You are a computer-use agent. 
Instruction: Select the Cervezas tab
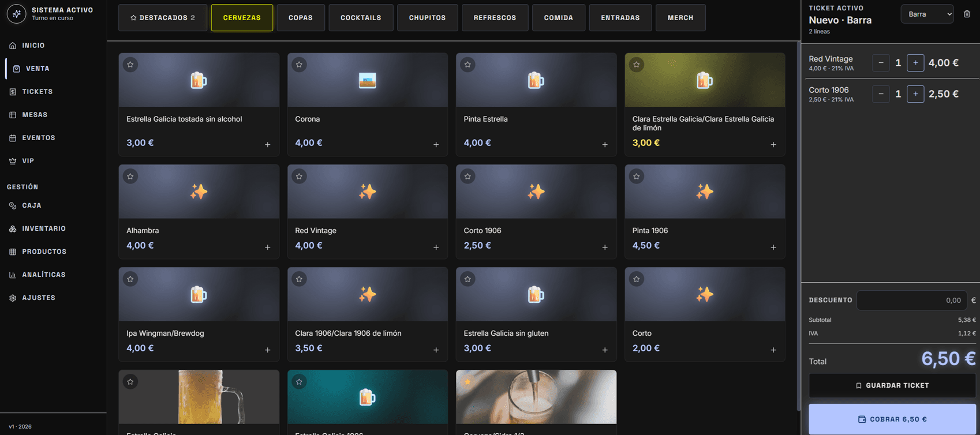[x=242, y=18]
